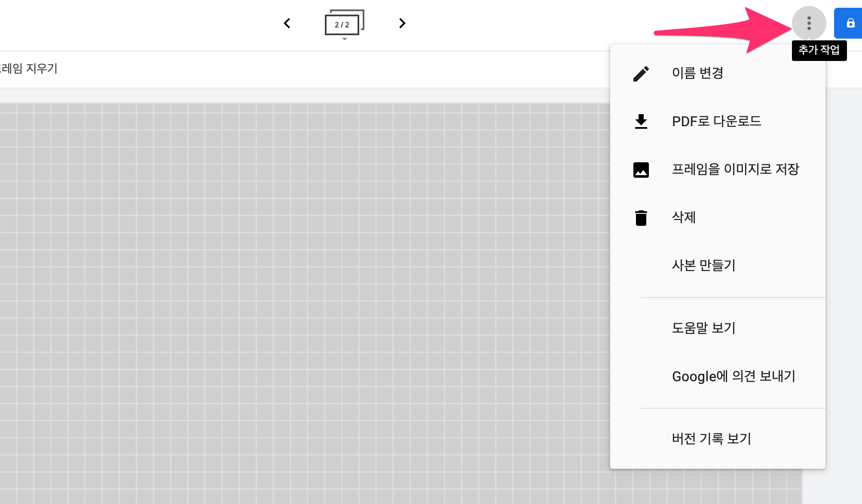Go to the next frame arrow

(x=402, y=23)
